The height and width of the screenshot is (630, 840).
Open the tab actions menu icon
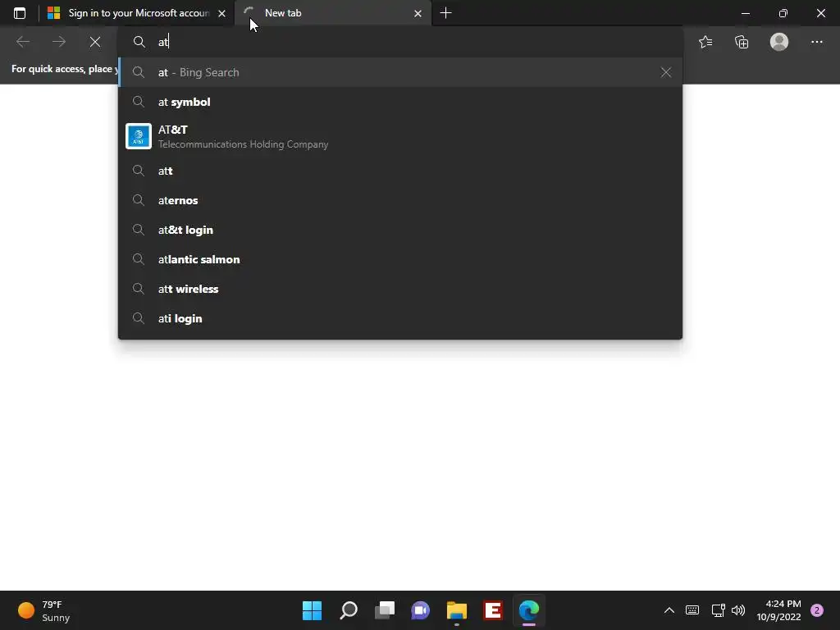point(20,13)
